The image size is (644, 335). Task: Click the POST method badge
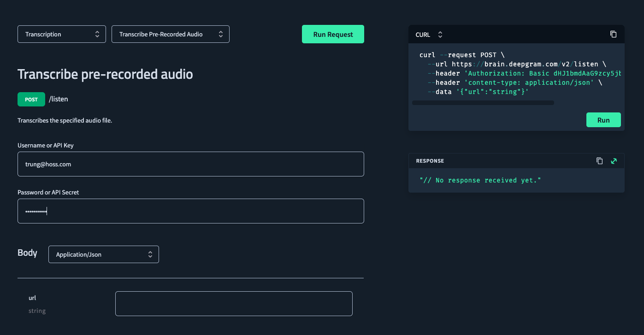31,99
